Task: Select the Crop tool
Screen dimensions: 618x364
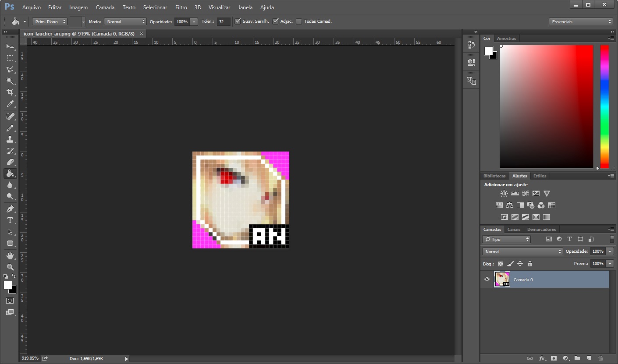Action: (x=10, y=92)
